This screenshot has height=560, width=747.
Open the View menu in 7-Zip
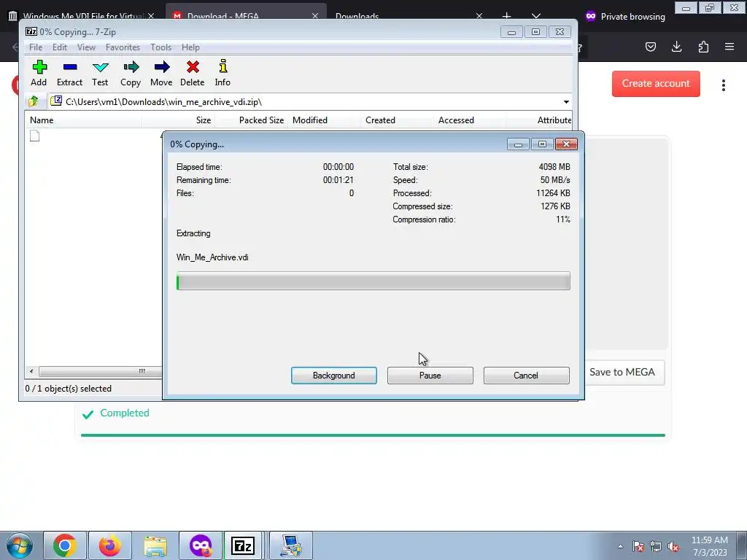click(86, 47)
